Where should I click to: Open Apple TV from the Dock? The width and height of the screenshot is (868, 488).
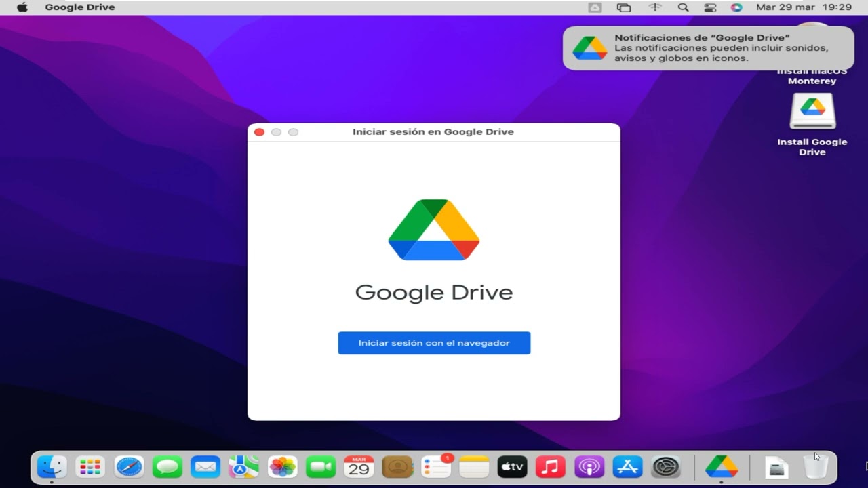[x=513, y=466]
